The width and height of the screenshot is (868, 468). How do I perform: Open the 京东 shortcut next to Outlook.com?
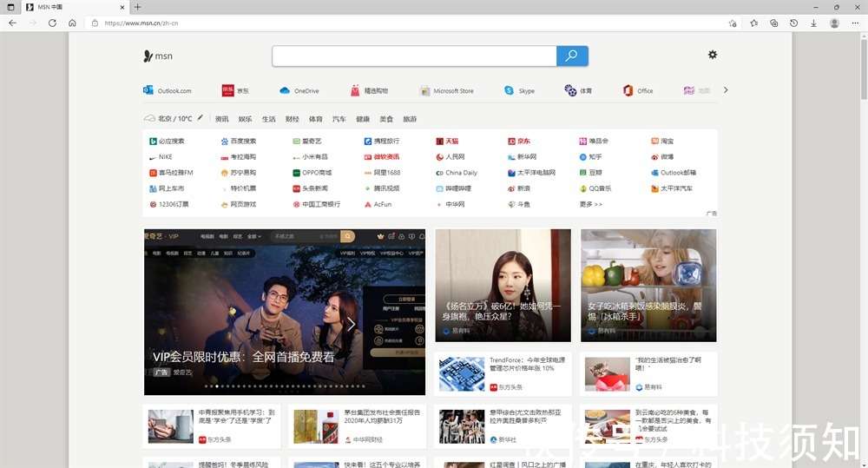pos(235,90)
